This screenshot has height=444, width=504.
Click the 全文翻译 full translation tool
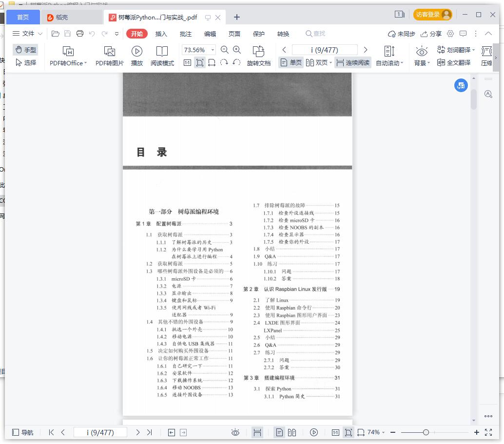(x=454, y=63)
